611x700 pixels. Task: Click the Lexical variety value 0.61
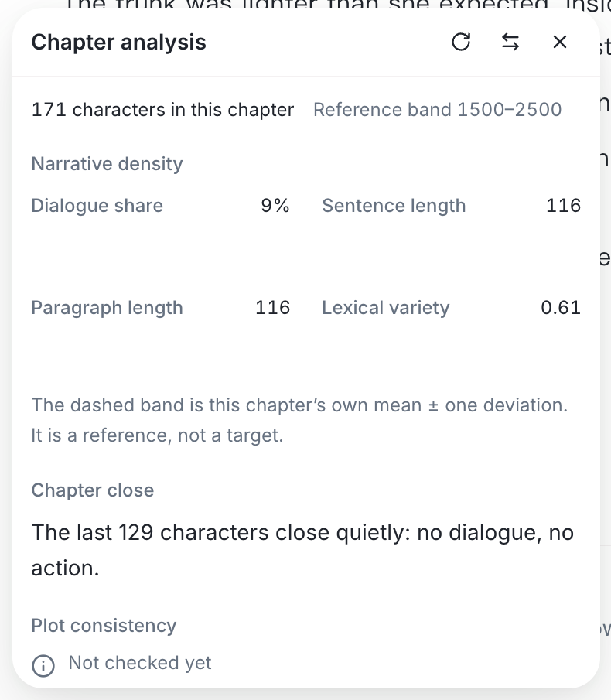[x=561, y=308]
